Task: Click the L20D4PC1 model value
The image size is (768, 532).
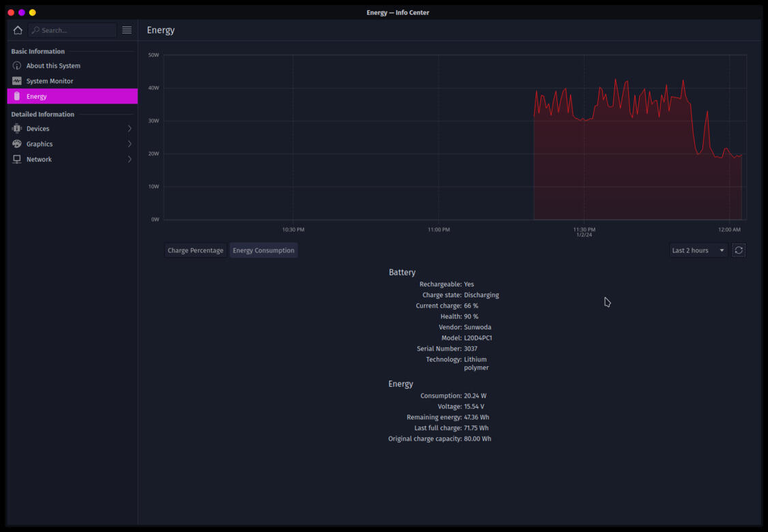Action: click(x=478, y=338)
